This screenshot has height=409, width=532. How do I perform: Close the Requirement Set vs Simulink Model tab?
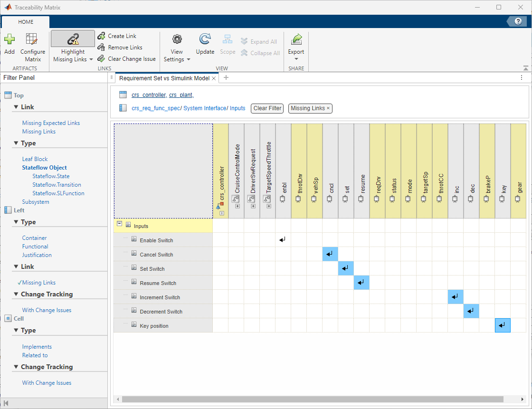pos(214,78)
